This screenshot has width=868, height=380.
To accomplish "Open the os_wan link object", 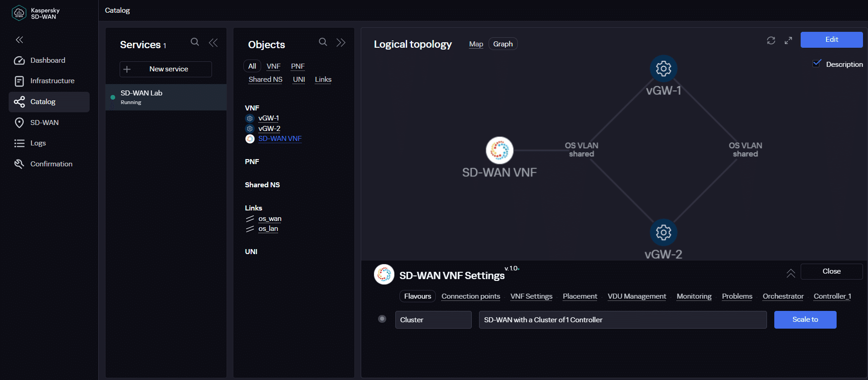I will coord(270,219).
